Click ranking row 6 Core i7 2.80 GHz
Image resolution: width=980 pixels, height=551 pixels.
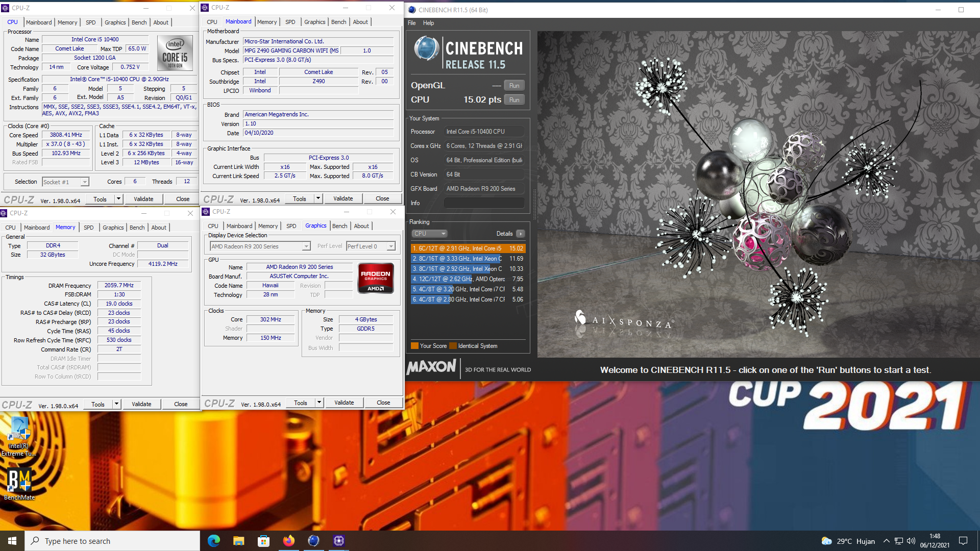click(468, 299)
